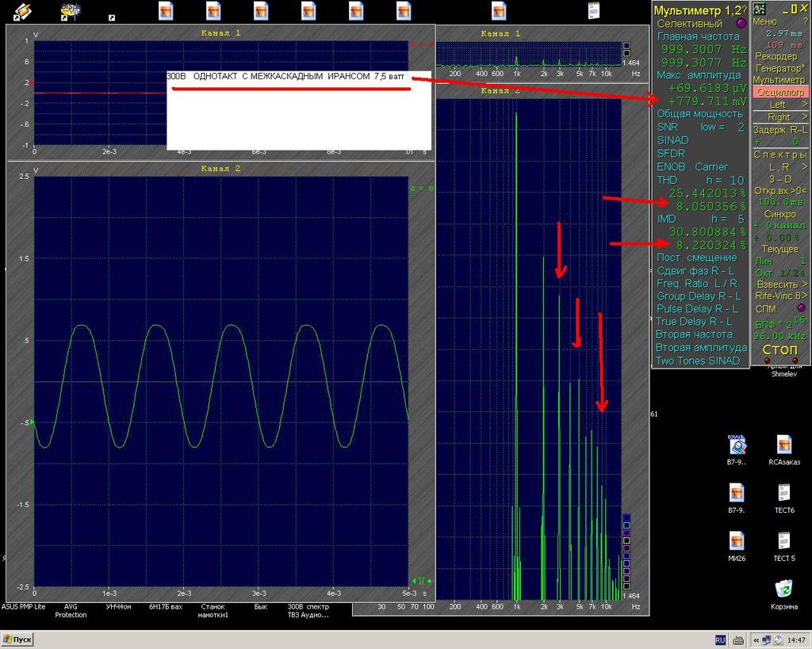Click the IMD h = 5 row

click(x=700, y=219)
